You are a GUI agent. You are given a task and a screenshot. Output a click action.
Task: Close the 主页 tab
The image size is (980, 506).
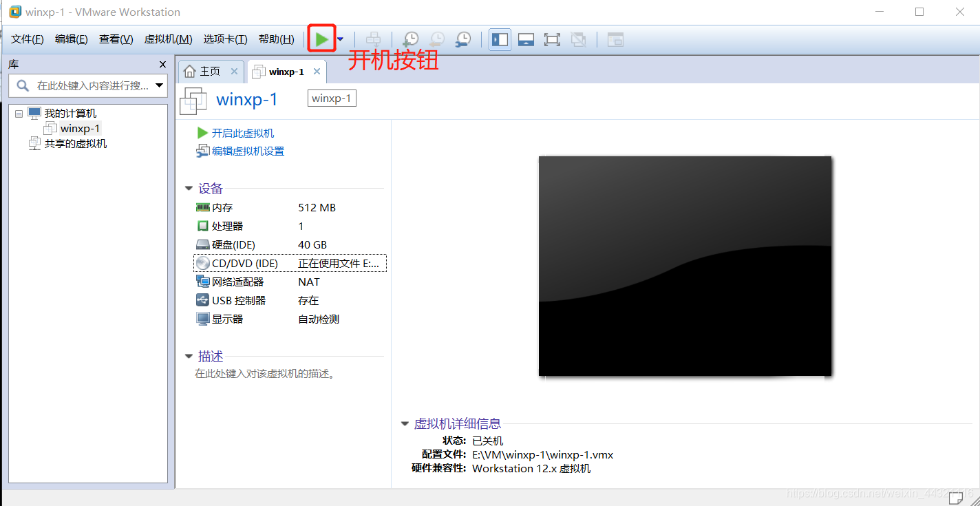234,72
